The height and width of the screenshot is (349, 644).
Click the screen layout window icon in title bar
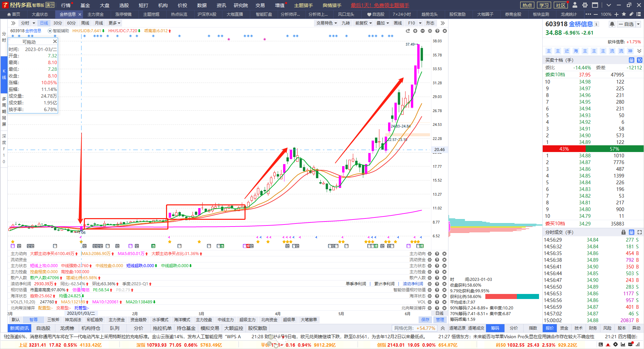[595, 5]
